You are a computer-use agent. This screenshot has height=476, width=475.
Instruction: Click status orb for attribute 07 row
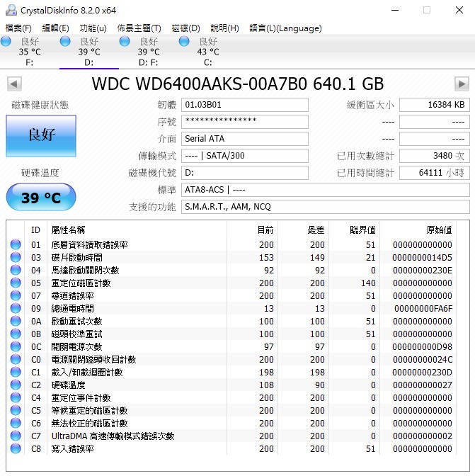point(16,295)
